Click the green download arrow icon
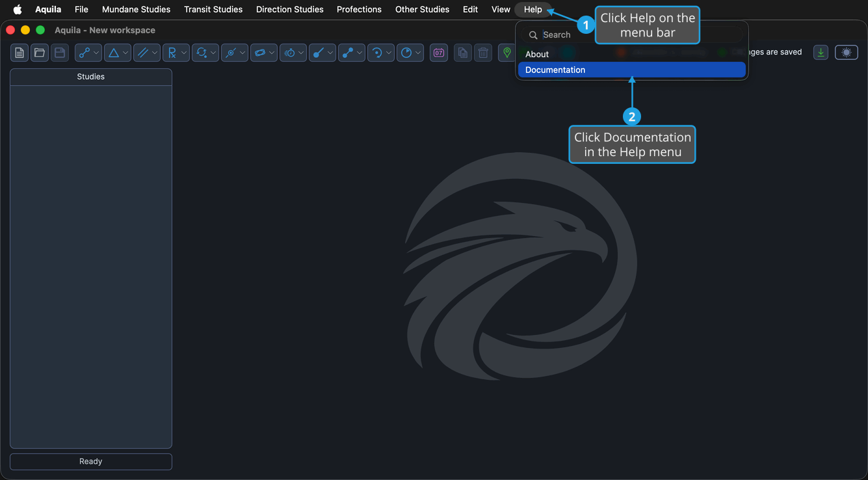This screenshot has height=480, width=868. 821,53
